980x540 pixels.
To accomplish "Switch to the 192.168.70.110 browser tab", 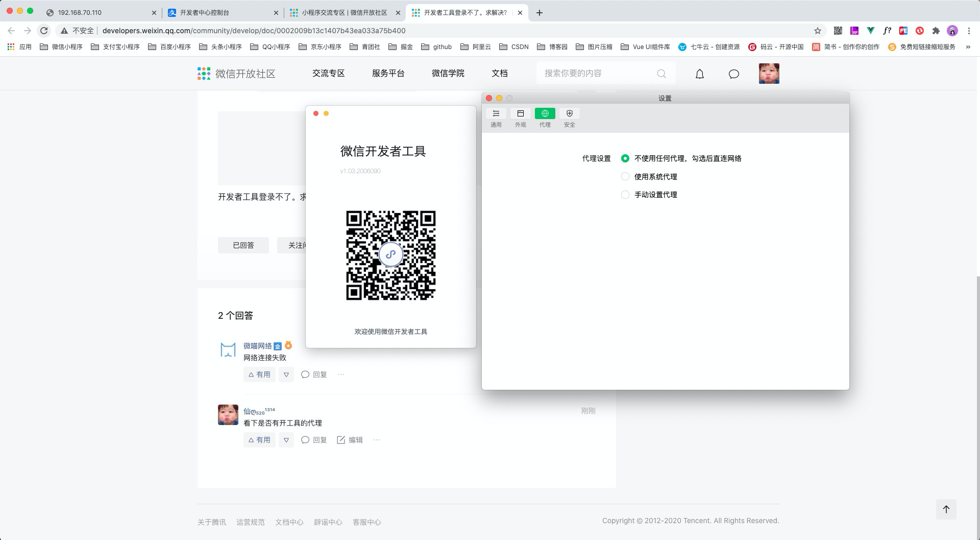I will click(101, 12).
